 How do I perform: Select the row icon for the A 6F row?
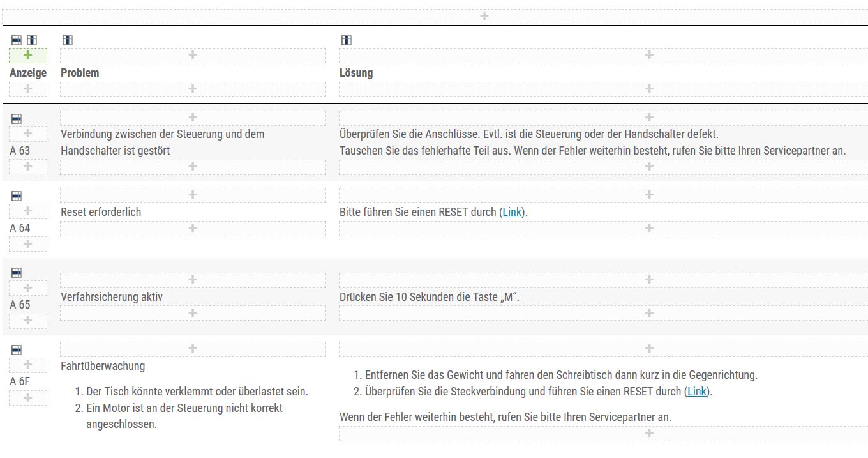(17, 350)
